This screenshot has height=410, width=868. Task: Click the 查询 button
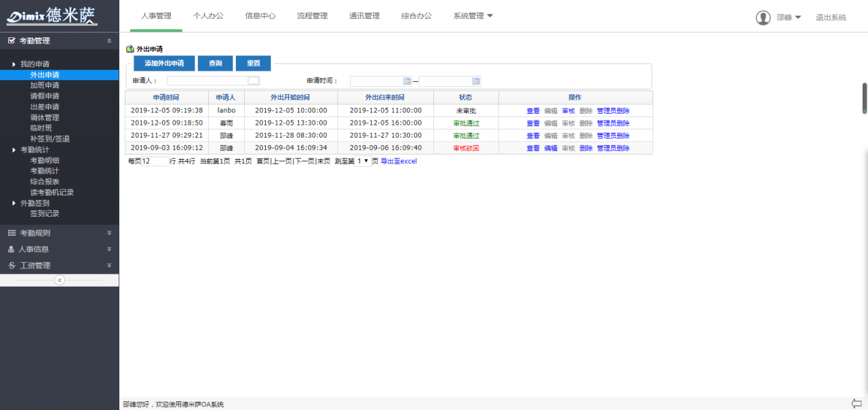pyautogui.click(x=216, y=63)
